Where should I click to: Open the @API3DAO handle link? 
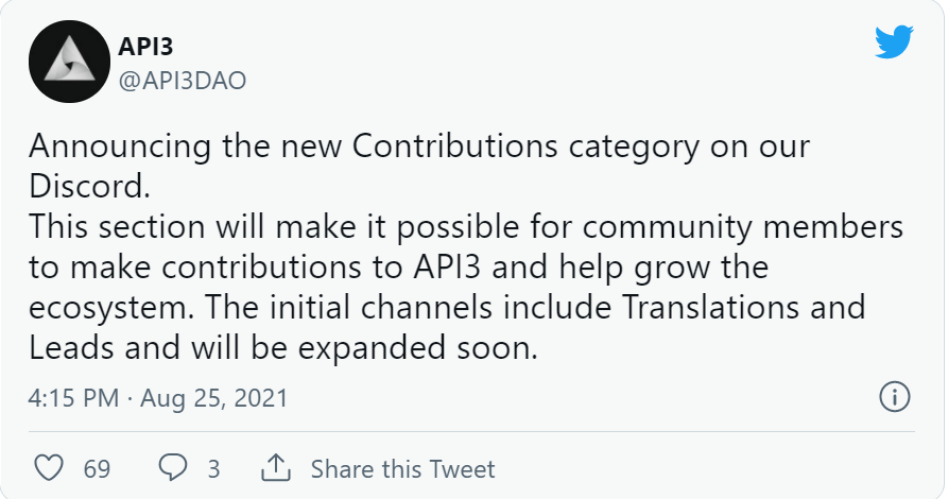pos(182,81)
